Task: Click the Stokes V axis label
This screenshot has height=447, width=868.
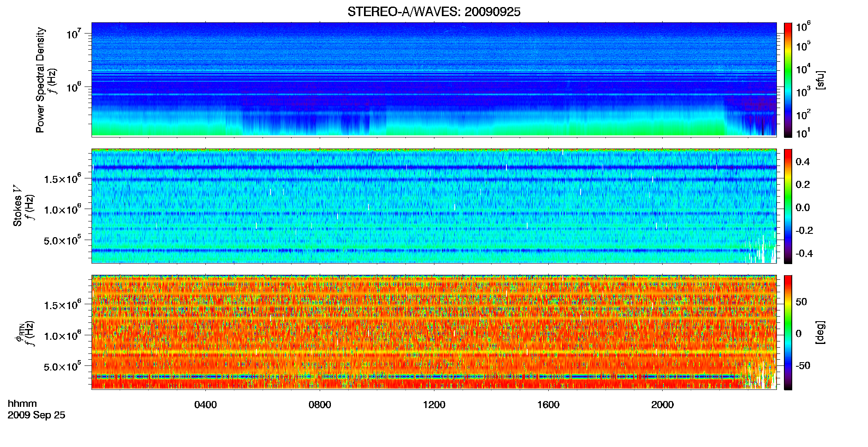Action: pos(17,206)
